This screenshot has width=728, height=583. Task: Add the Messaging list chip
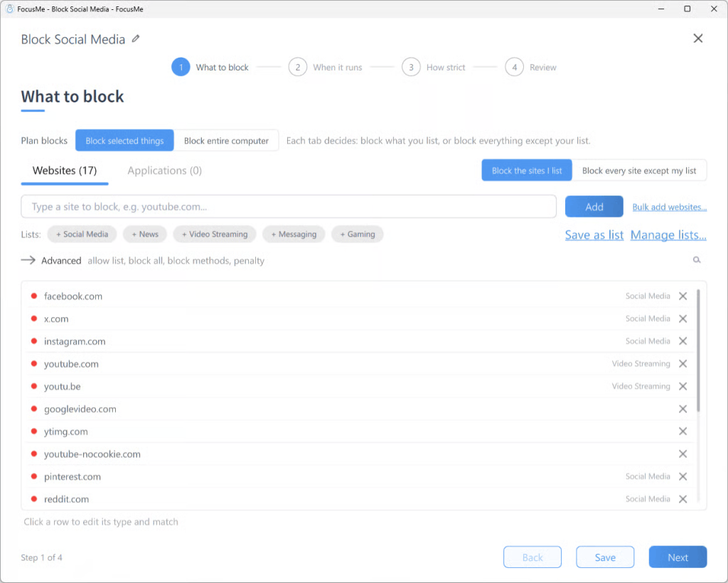click(294, 235)
